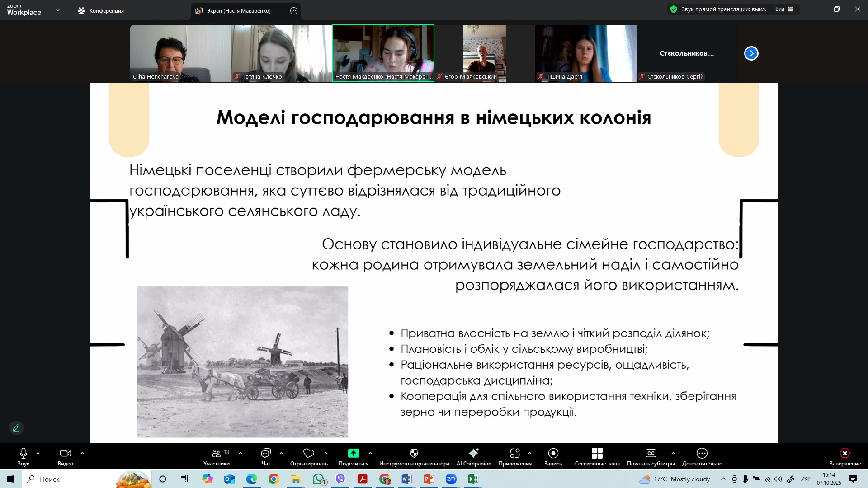Toggle Show captions (CC) button
The width and height of the screenshot is (868, 488).
click(x=651, y=454)
